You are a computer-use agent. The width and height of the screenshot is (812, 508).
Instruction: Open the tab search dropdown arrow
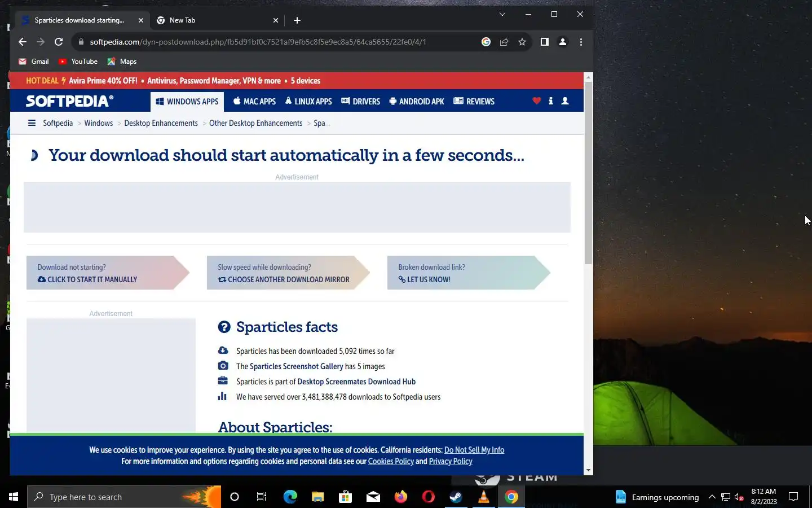pyautogui.click(x=502, y=14)
